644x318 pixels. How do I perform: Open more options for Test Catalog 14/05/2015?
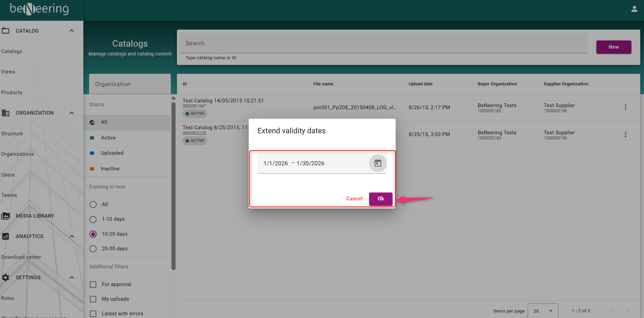625,107
